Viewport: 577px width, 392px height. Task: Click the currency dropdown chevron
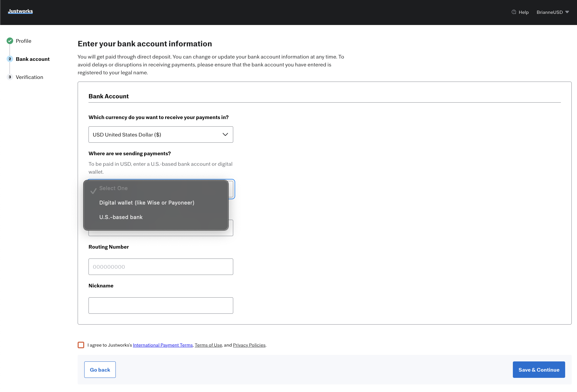point(225,135)
